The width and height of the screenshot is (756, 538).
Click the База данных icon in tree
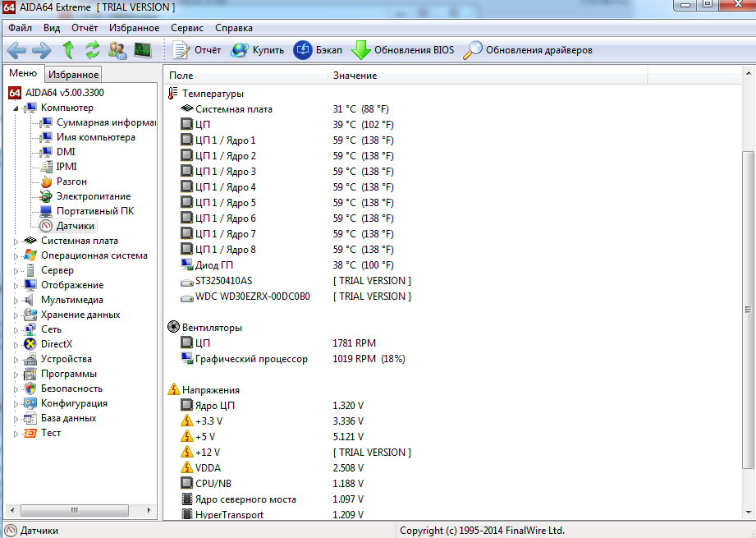click(30, 418)
